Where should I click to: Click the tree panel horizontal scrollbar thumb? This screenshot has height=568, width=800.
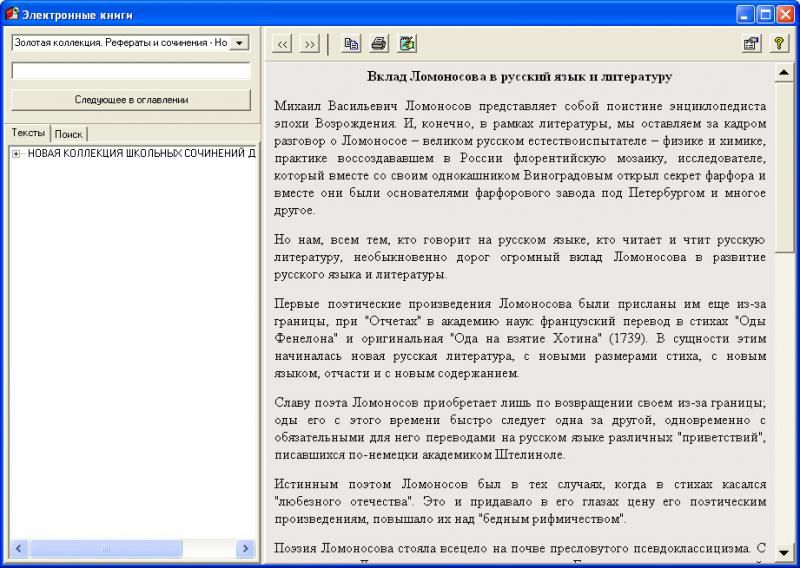(106, 549)
